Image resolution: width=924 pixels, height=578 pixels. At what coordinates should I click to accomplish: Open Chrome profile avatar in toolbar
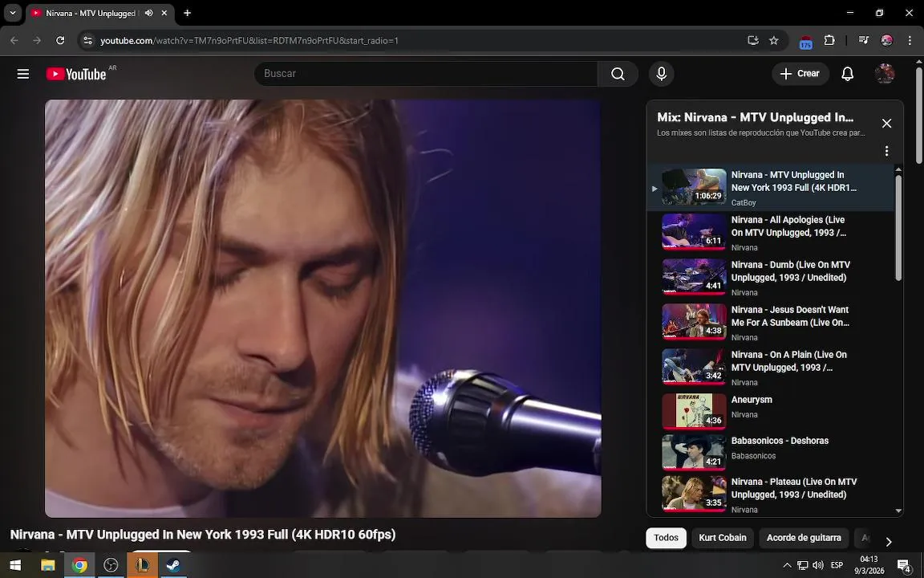tap(887, 40)
